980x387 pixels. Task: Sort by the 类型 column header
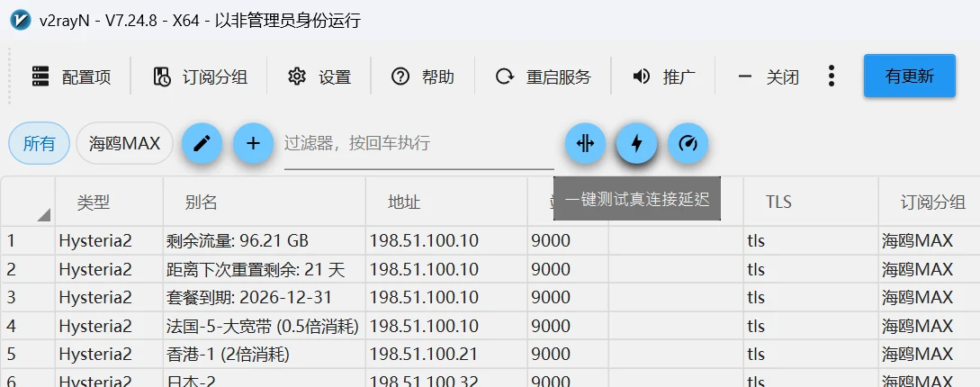pyautogui.click(x=109, y=202)
